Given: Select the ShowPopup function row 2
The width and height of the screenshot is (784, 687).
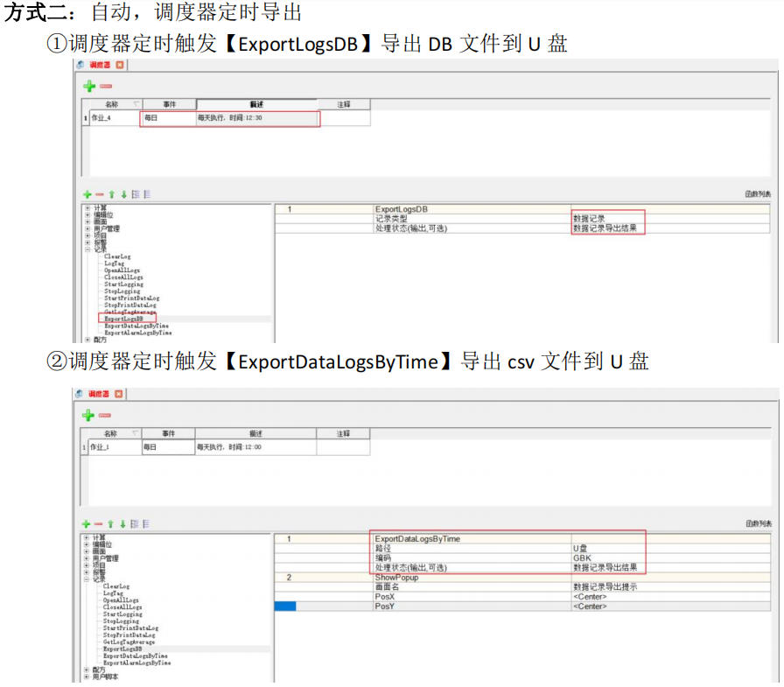Looking at the screenshot, I should point(522,578).
